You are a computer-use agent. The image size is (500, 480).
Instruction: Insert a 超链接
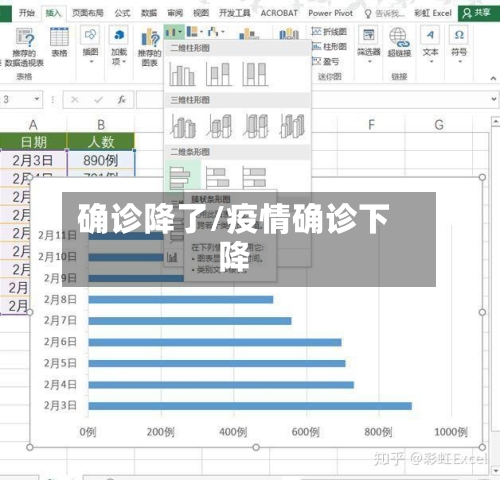pos(399,42)
